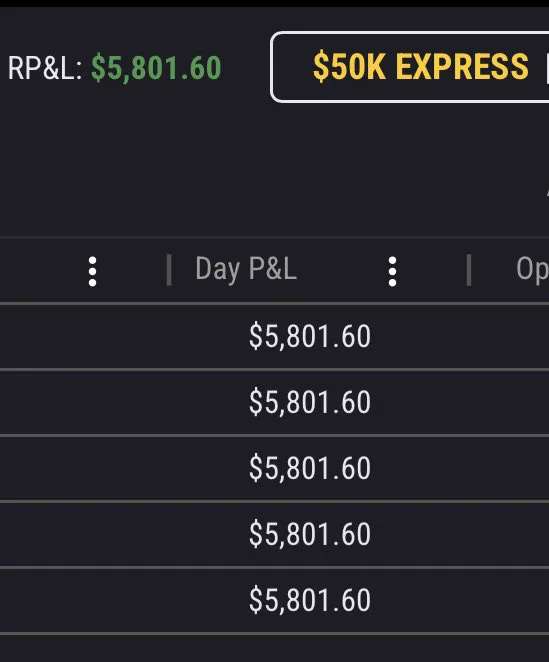Select the second row's $5,801.60 Day P&L cell

[310, 402]
